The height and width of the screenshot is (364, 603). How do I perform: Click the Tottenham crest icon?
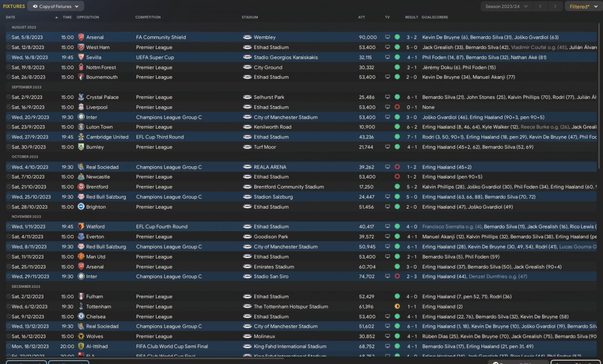tap(81, 307)
